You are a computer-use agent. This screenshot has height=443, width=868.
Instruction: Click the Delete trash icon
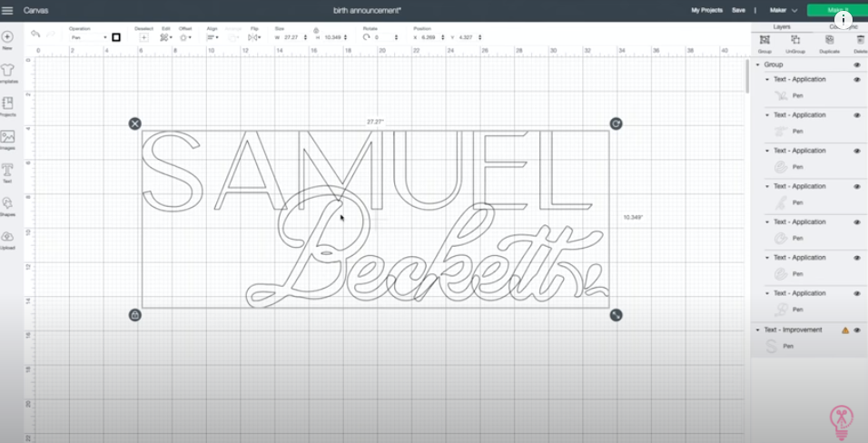click(860, 40)
